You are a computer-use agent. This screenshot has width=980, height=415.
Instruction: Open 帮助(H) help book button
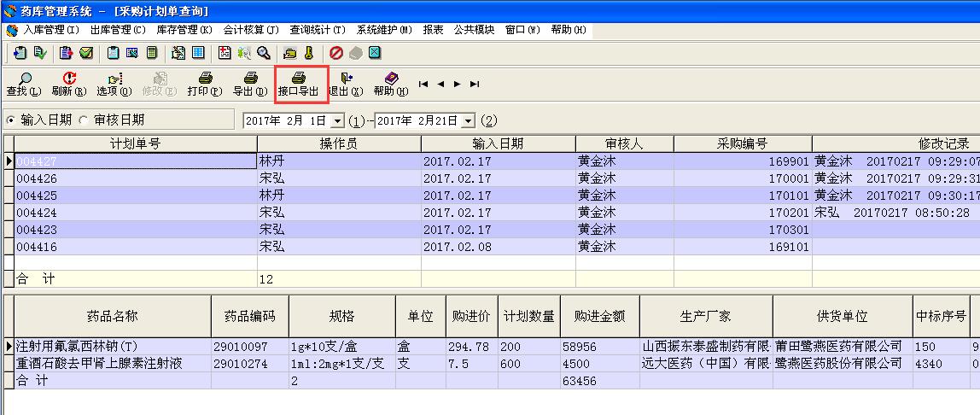(x=391, y=85)
